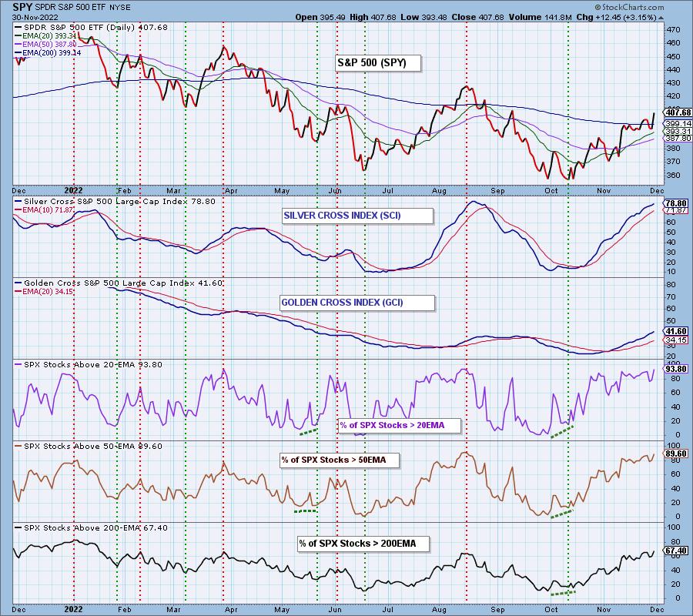Viewport: 693px width, 616px height.
Task: Click the 'Open 395.49' header value
Action: pyautogui.click(x=320, y=17)
